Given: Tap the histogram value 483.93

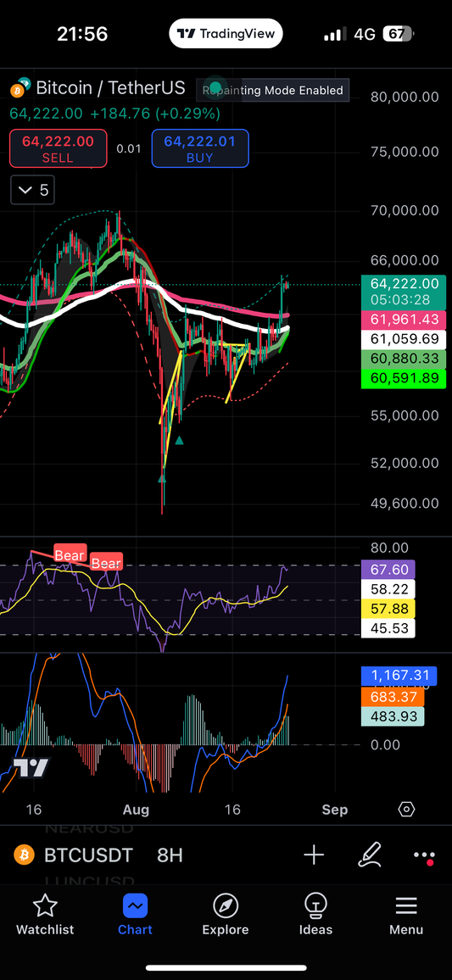Looking at the screenshot, I should [393, 716].
